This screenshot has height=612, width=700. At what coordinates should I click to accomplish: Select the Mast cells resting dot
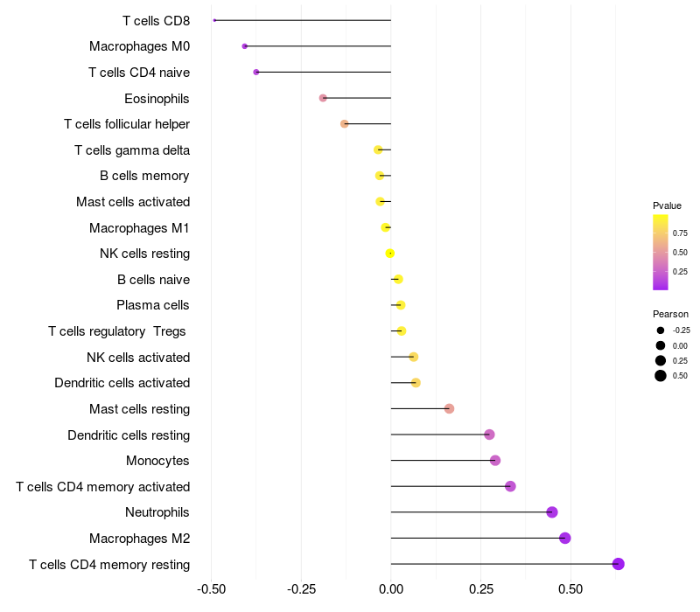pyautogui.click(x=450, y=408)
